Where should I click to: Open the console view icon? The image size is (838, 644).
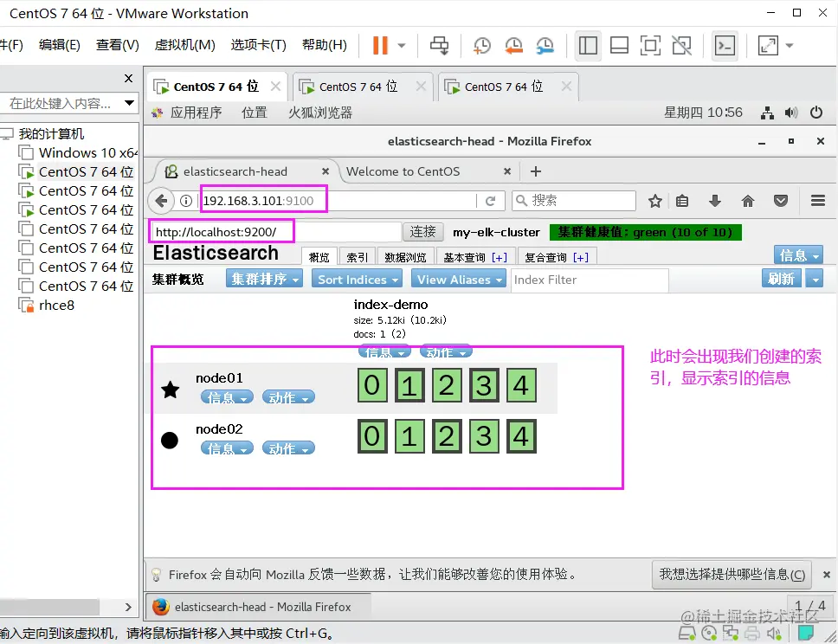click(x=725, y=45)
